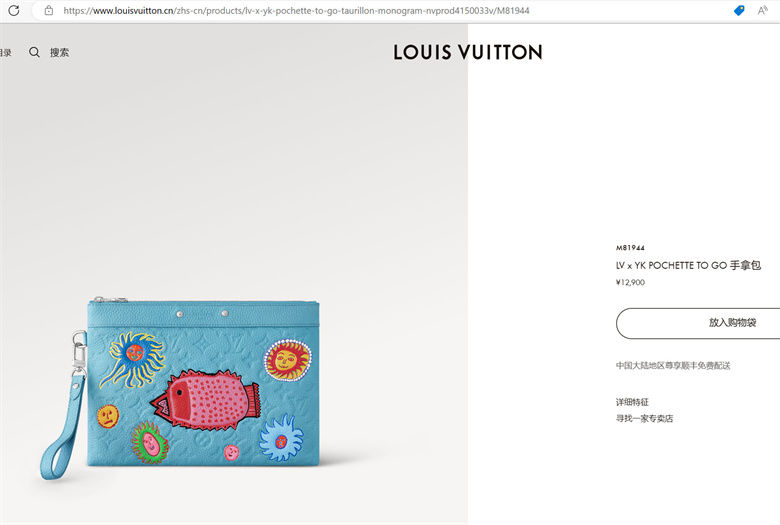Click the Louis Vuitton logo
780x525 pixels.
[468, 52]
